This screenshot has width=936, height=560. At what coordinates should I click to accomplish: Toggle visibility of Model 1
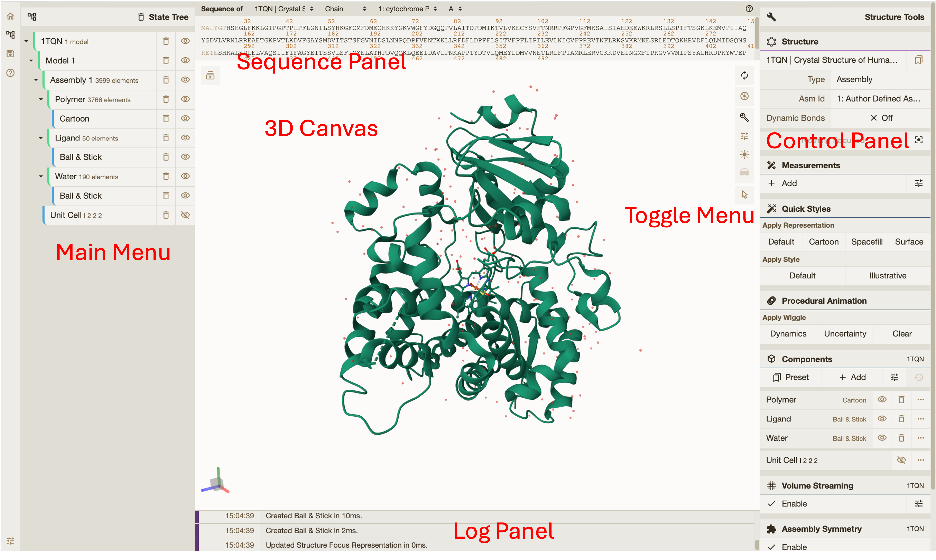185,60
